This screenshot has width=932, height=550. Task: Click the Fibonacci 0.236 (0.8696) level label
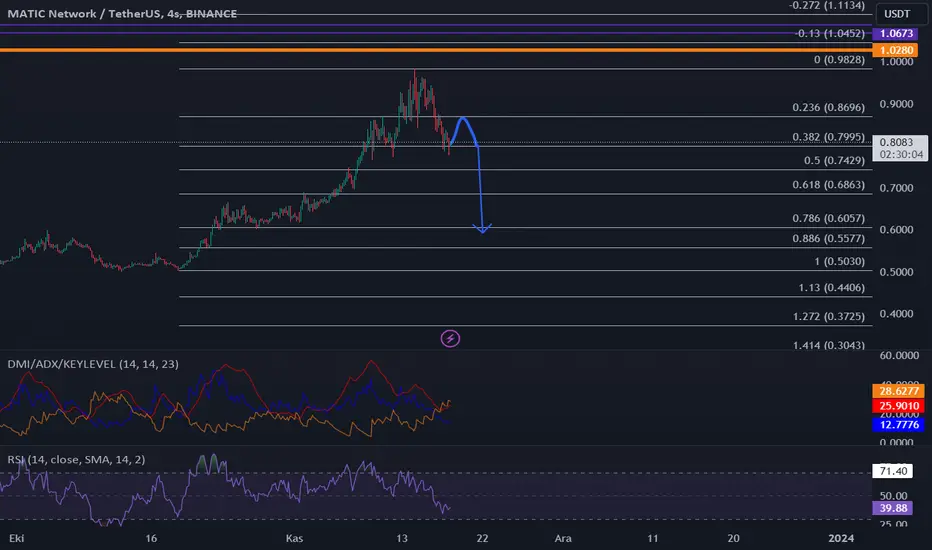[x=829, y=108]
